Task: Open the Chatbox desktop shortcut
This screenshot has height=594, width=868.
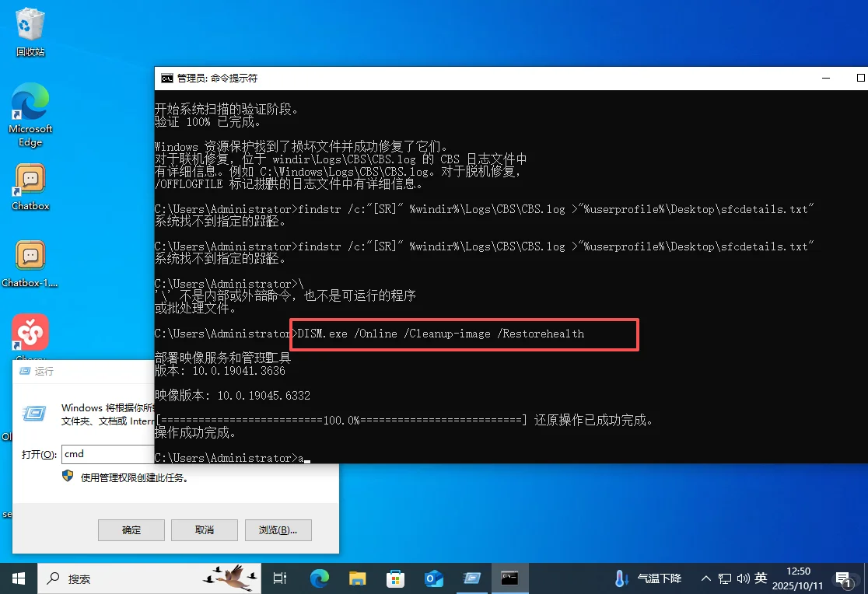Action: coord(30,179)
